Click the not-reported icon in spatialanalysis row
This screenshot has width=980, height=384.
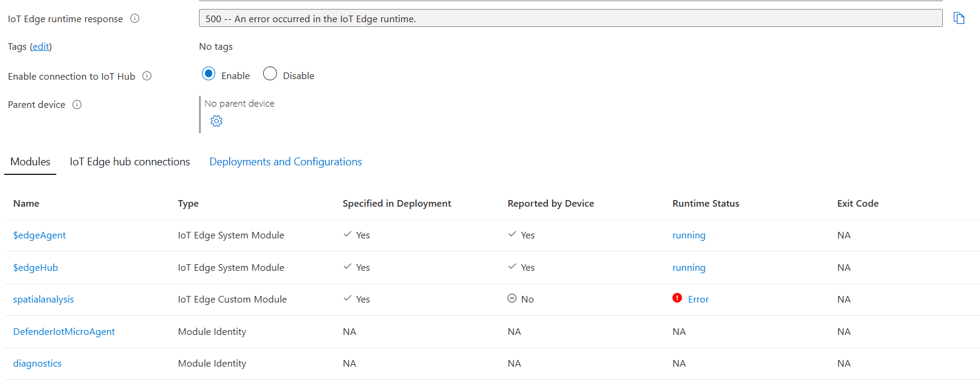pos(512,298)
